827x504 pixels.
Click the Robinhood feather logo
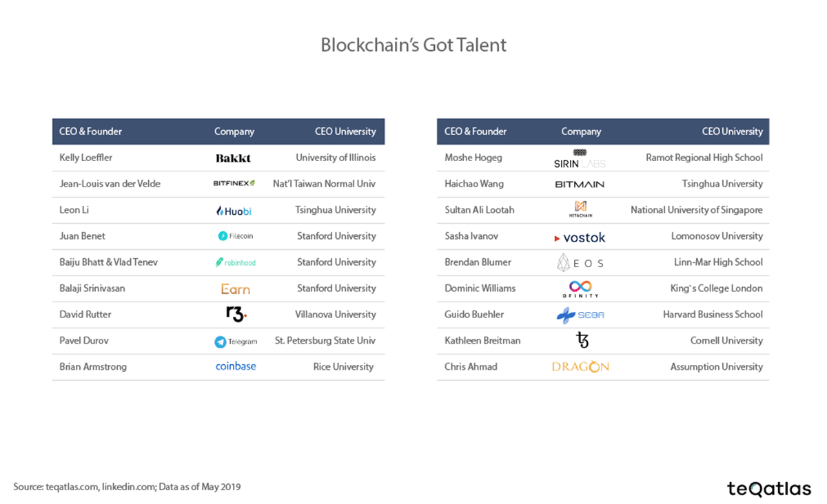click(x=220, y=262)
